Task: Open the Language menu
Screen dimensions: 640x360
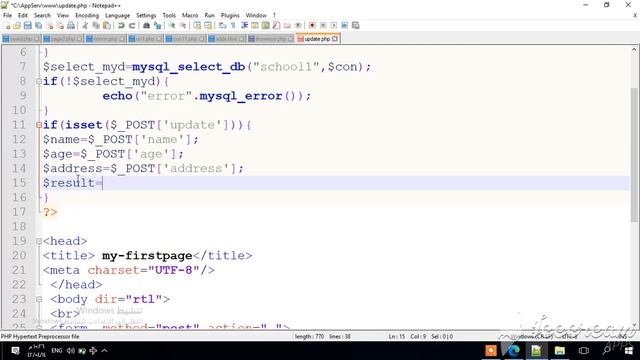Action: (117, 15)
